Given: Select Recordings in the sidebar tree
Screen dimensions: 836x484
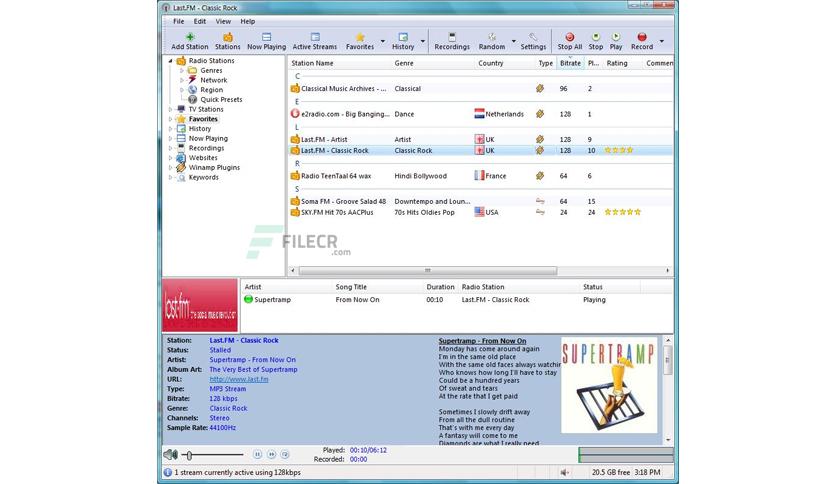Looking at the screenshot, I should click(206, 148).
